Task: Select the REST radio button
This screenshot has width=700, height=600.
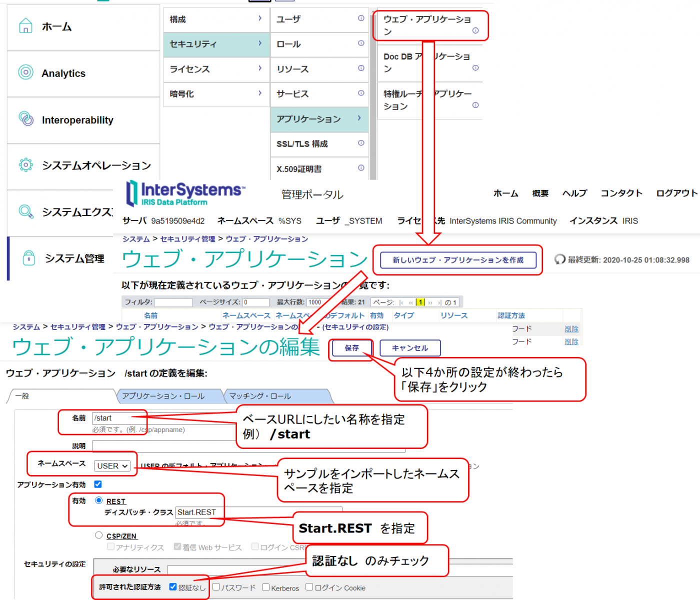Action: [x=99, y=500]
